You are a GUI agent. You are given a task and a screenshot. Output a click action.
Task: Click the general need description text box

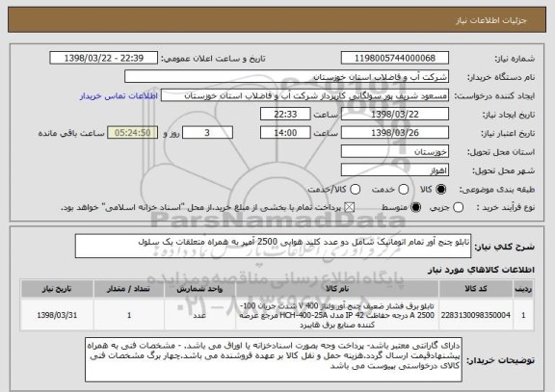[273, 246]
